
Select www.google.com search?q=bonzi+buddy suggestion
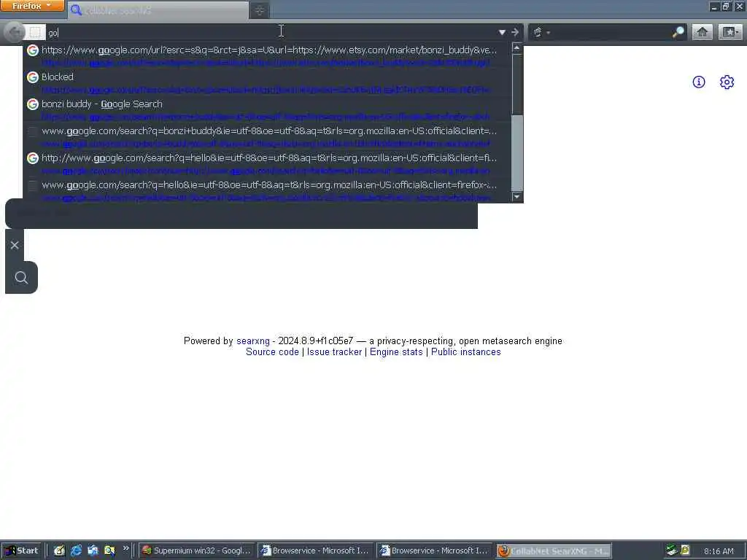coord(267,136)
